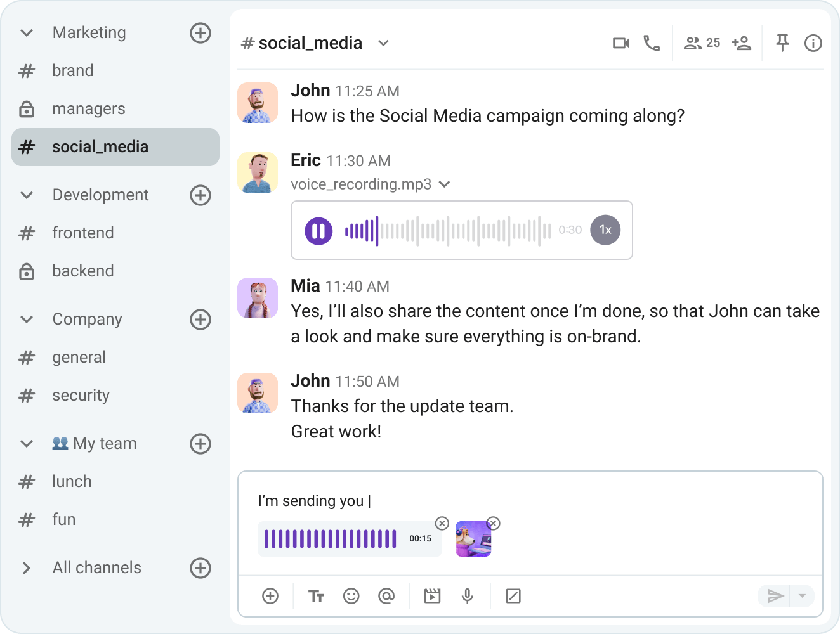
Task: Record a voice message
Action: click(x=468, y=596)
